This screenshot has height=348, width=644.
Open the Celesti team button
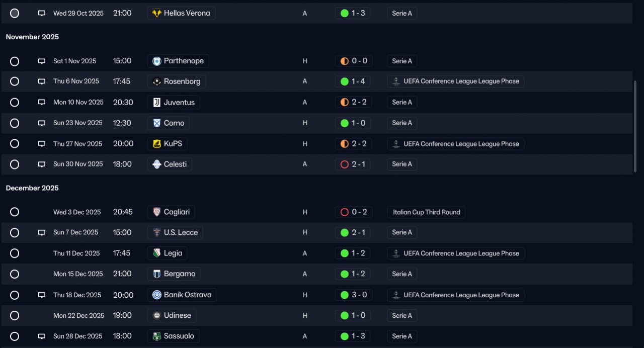click(170, 164)
